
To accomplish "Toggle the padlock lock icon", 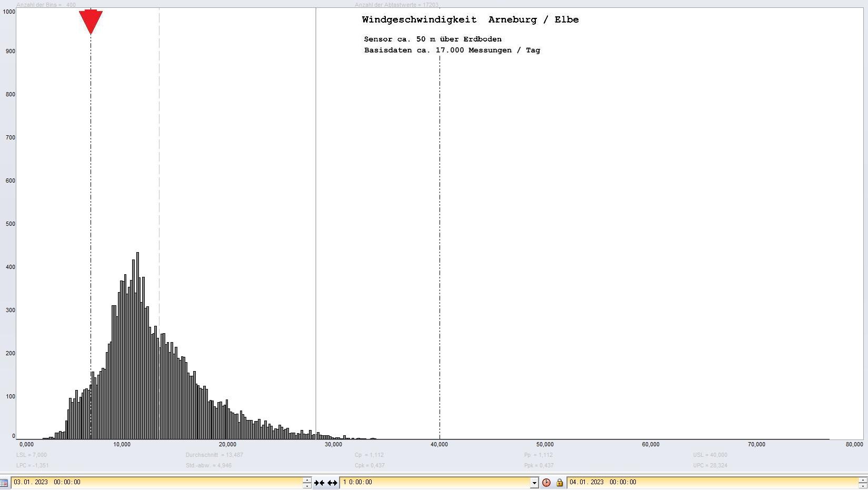I will tap(559, 483).
